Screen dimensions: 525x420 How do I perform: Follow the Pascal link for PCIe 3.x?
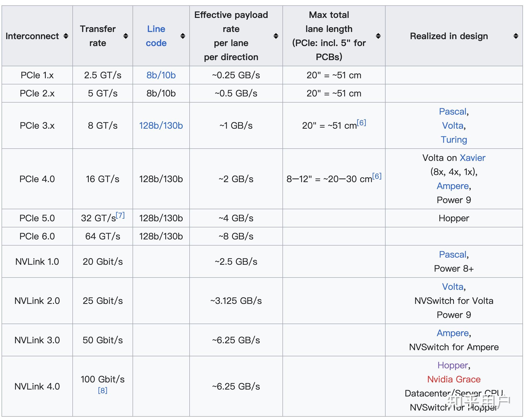pos(453,111)
